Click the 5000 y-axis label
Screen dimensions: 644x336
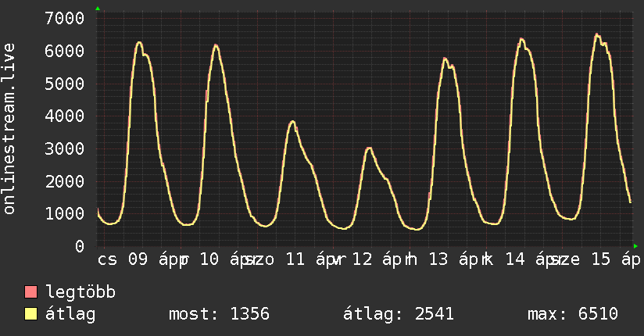point(65,84)
